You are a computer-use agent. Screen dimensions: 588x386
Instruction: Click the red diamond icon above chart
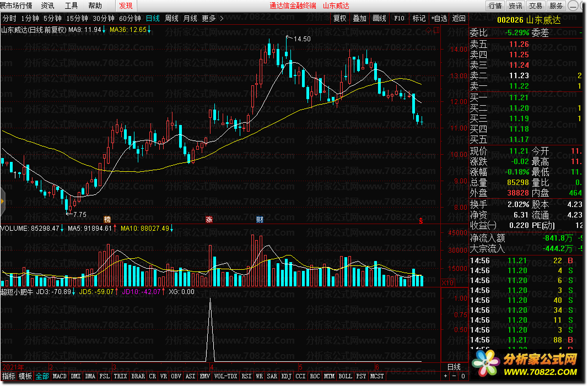429,30
